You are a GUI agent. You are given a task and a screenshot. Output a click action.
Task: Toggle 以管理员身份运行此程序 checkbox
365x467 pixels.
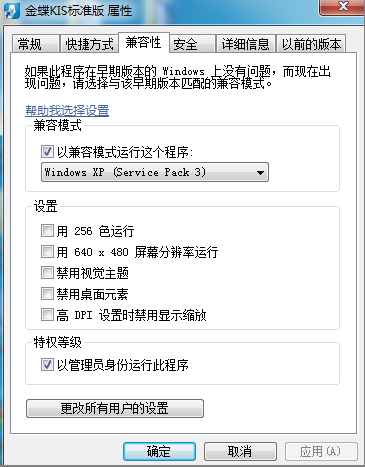47,364
